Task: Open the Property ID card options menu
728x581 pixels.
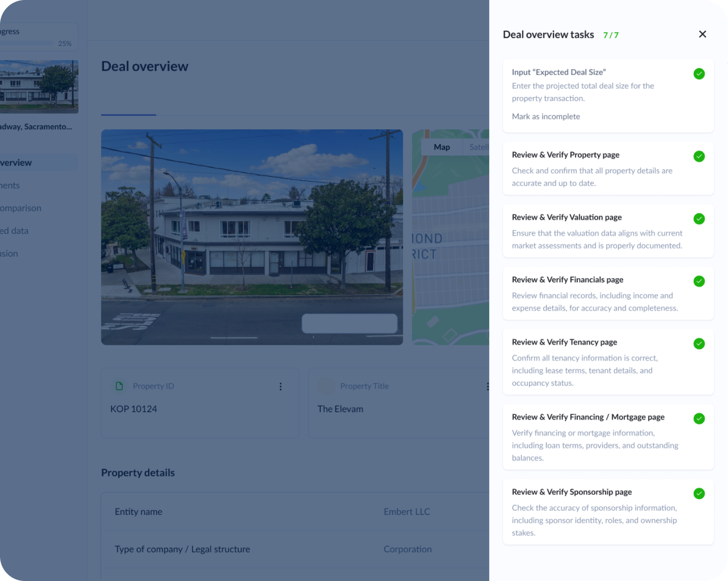Action: tap(280, 387)
